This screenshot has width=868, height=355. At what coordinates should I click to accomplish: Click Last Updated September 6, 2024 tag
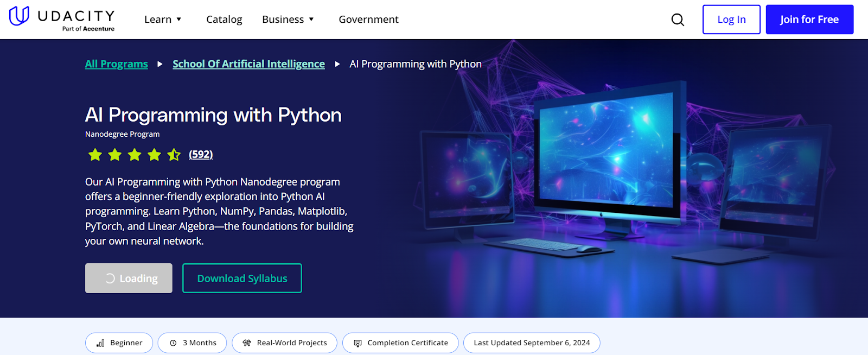(x=532, y=343)
